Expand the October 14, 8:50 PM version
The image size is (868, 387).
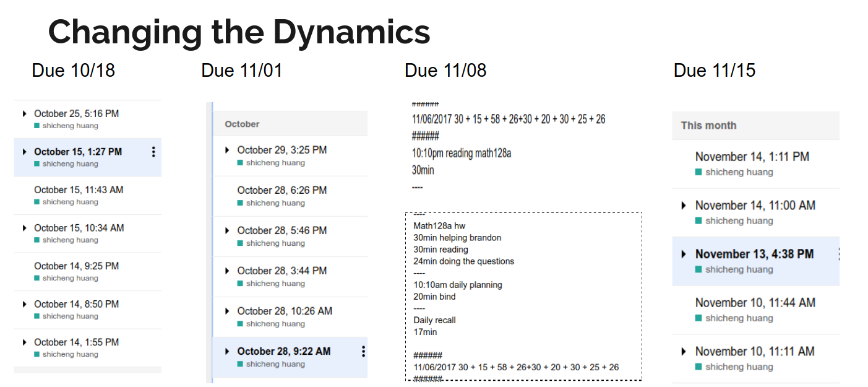24,304
